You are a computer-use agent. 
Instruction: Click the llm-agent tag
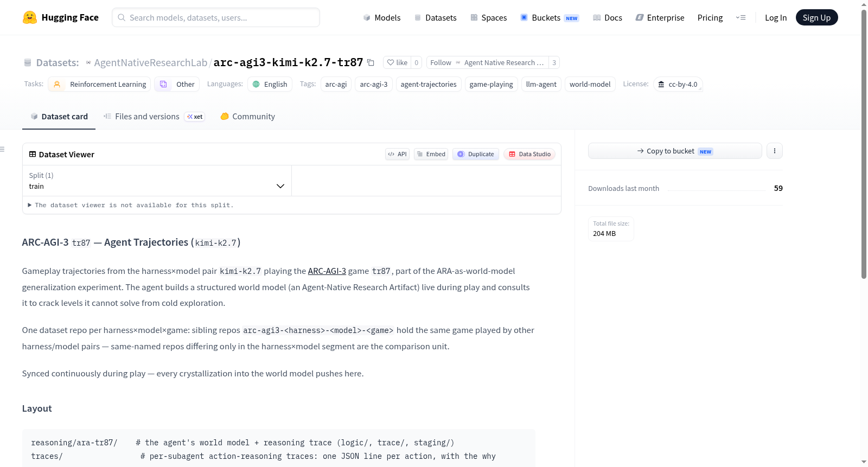pos(541,84)
